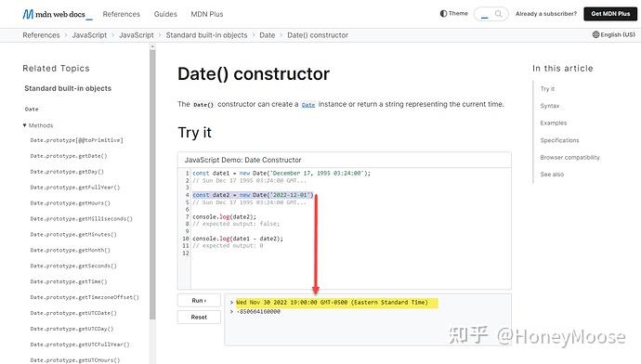Screen dimensions: 641x364
Task: Click the sidebar vertical scrollbar
Action: 152,184
